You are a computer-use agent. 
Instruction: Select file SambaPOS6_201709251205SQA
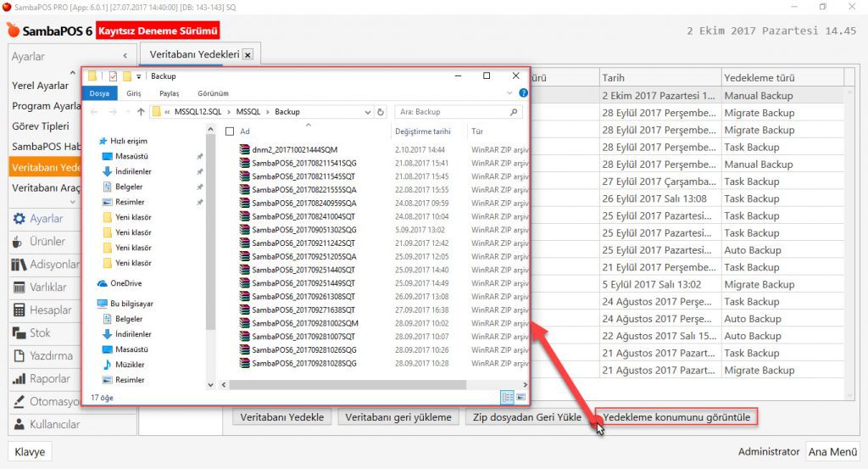[304, 256]
